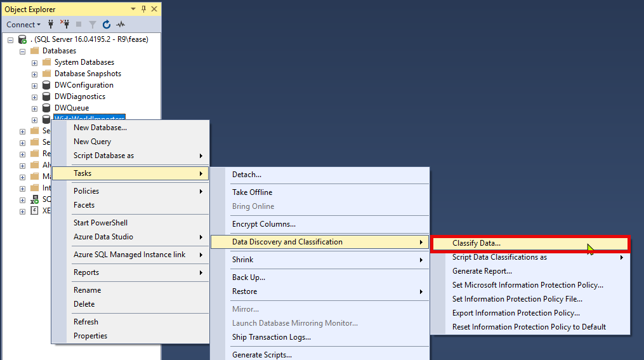644x360 pixels.
Task: Click the pin icon on Object Explorer
Action: tap(143, 10)
